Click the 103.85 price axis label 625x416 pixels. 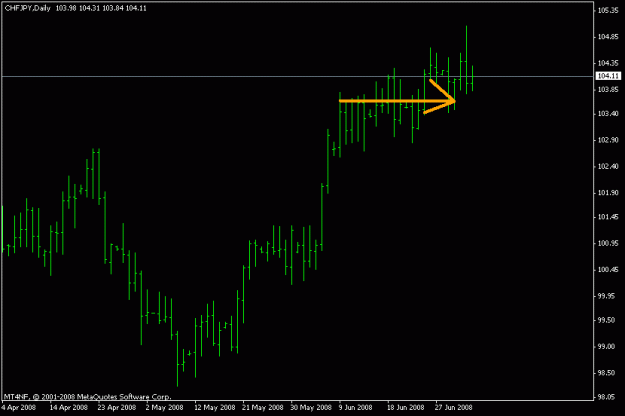[608, 89]
